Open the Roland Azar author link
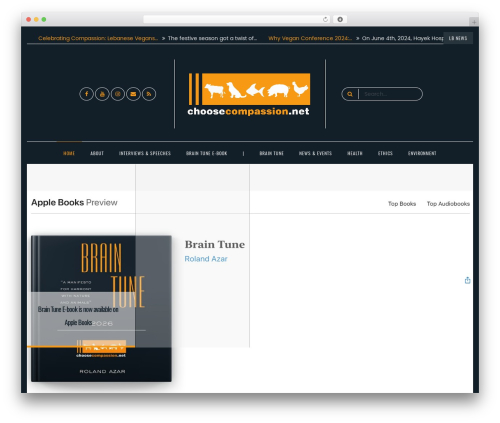The width and height of the screenshot is (500, 423). 206,259
